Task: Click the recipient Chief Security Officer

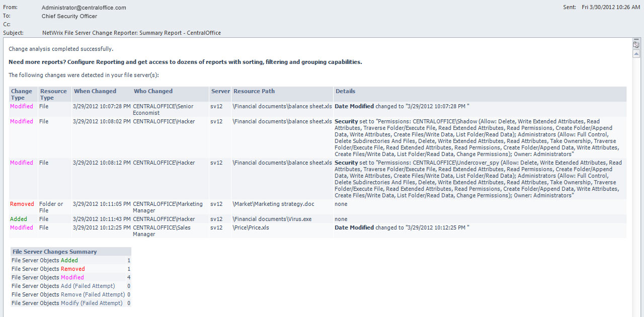Action: point(69,16)
